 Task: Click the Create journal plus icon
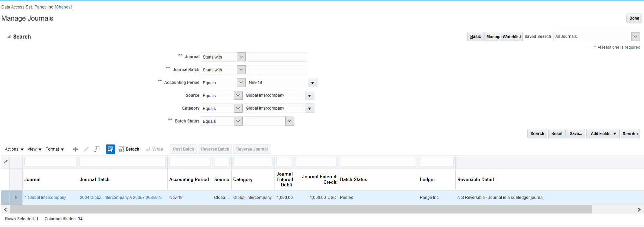pyautogui.click(x=75, y=149)
